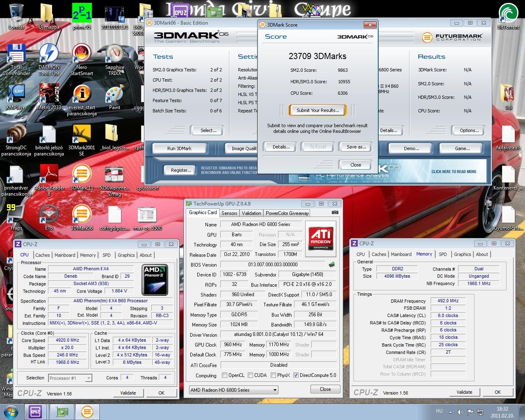This screenshot has width=525, height=420.
Task: Click Save as button in score dialog
Action: (356, 147)
